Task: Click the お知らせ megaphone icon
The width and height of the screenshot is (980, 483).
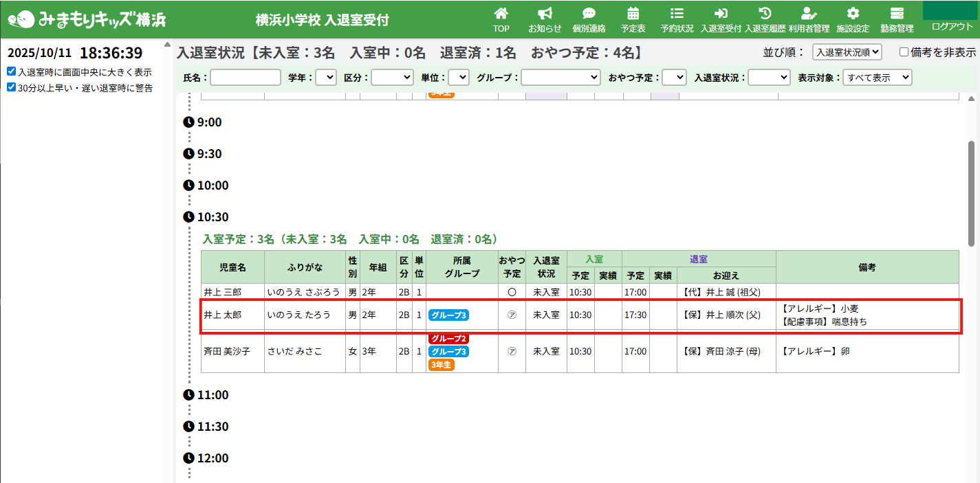Action: click(545, 14)
